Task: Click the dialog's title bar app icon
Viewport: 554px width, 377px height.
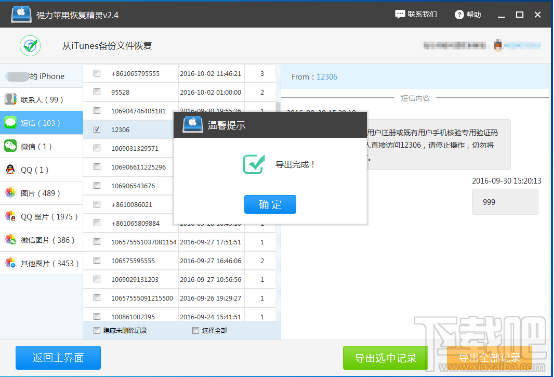Action: pyautogui.click(x=193, y=125)
